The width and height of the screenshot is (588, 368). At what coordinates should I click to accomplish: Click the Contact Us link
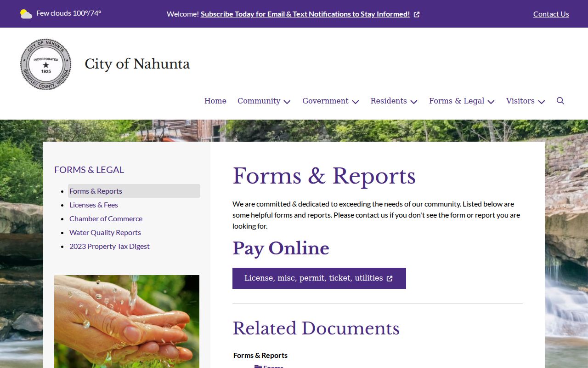tap(551, 14)
